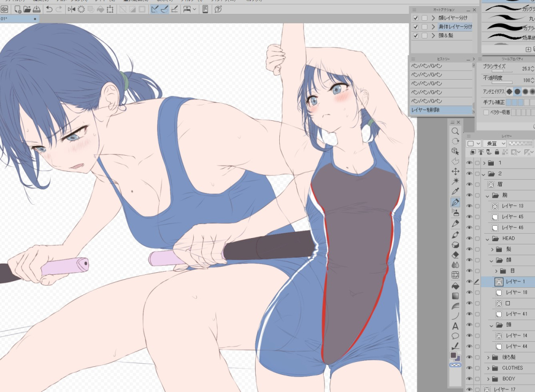535x392 pixels.
Task: Select the Operation object tool
Action: (455, 151)
